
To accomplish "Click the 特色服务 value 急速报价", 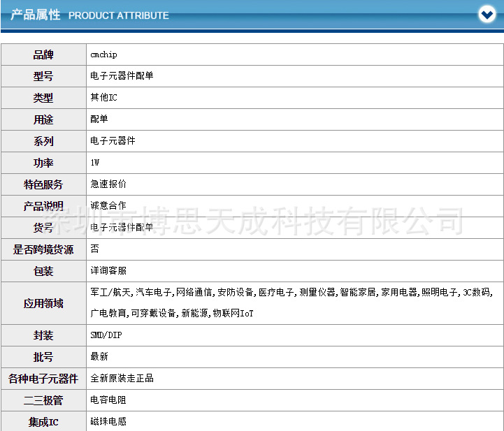I will (x=108, y=184).
